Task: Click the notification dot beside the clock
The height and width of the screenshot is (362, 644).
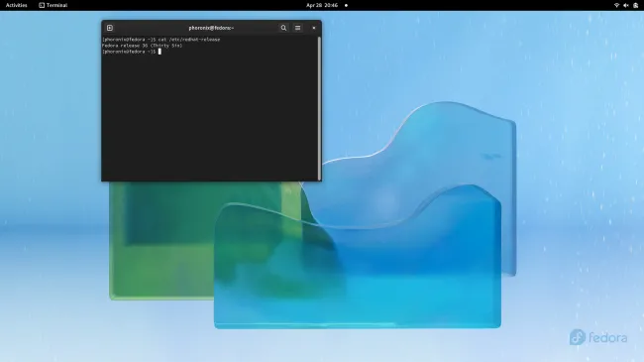Action: coord(346,5)
